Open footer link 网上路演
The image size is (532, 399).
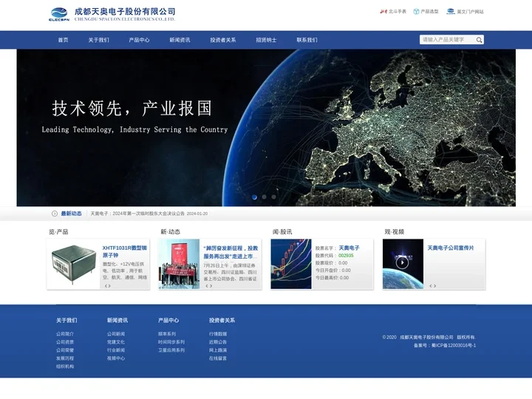(217, 350)
